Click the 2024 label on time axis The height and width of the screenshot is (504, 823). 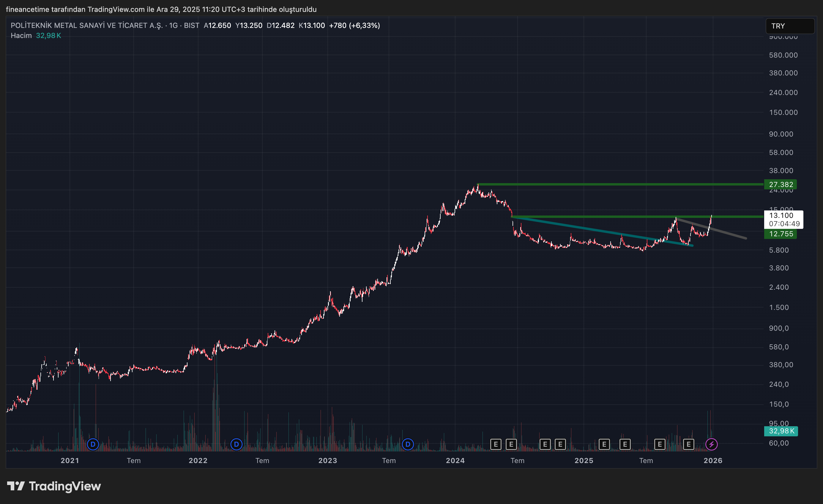click(x=455, y=461)
